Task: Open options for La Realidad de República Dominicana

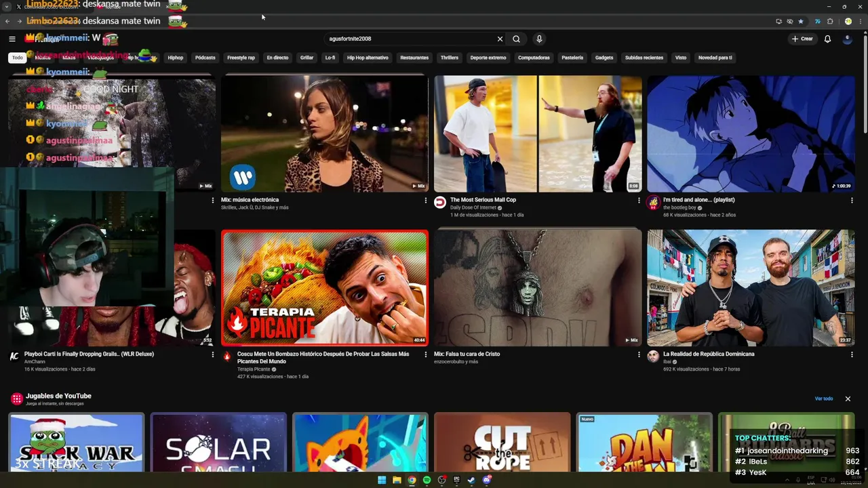Action: coord(852,354)
